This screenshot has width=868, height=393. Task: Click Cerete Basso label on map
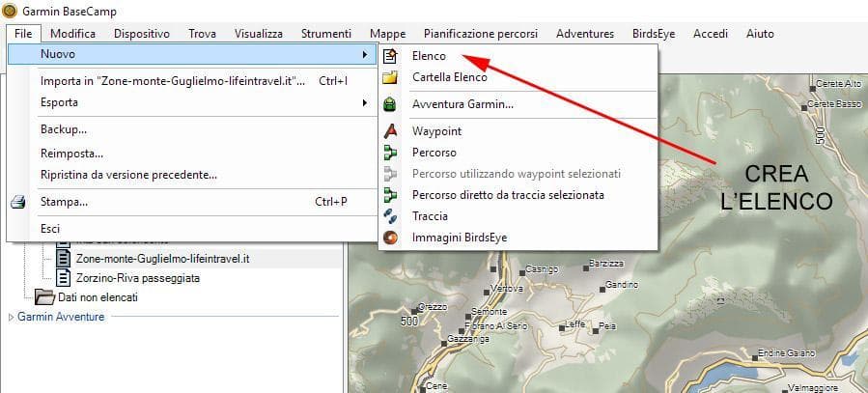pos(835,104)
